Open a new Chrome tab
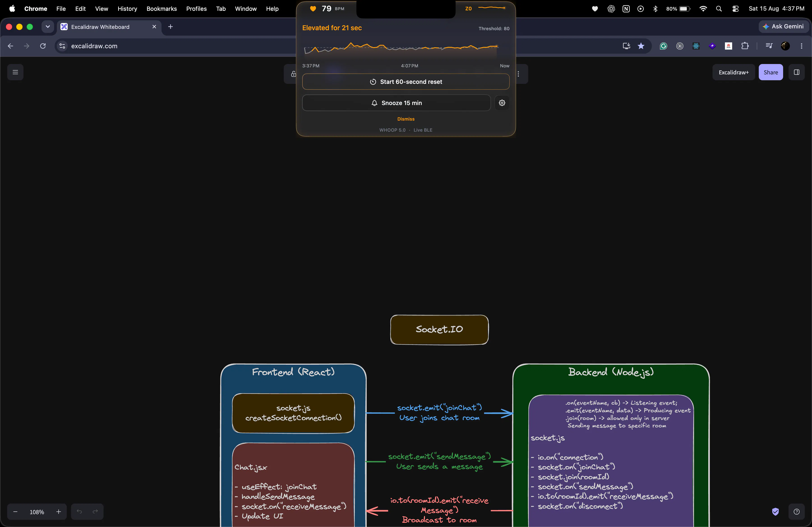Image resolution: width=812 pixels, height=527 pixels. (171, 27)
